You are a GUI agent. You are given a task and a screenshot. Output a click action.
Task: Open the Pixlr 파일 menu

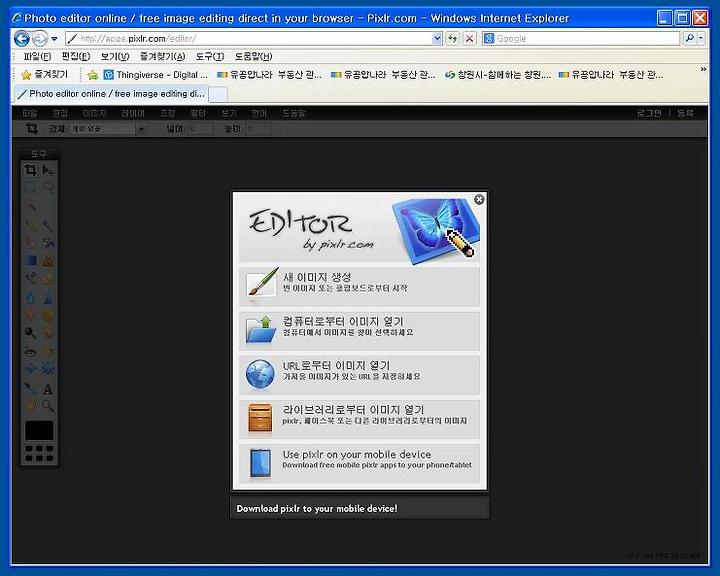[30, 113]
